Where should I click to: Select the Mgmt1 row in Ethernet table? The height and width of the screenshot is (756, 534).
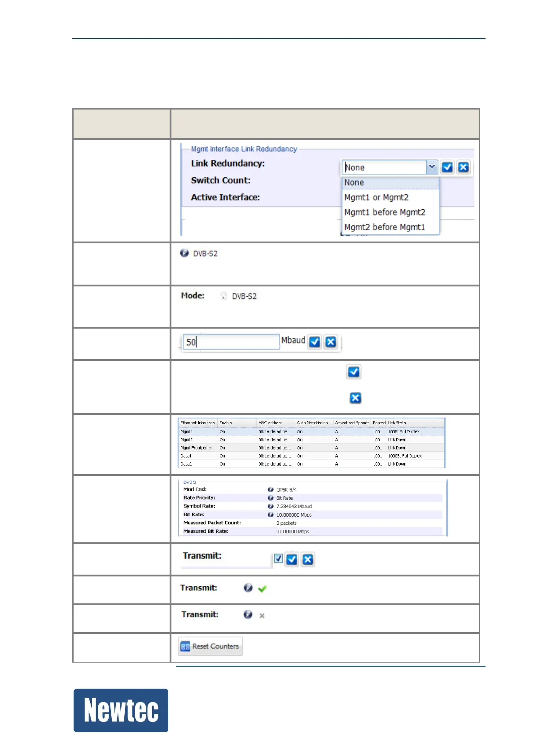click(x=311, y=431)
